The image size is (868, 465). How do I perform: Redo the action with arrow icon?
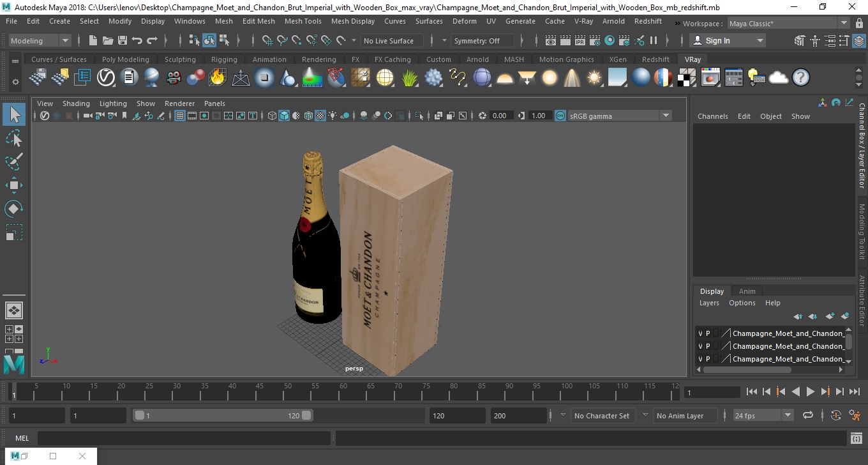152,40
